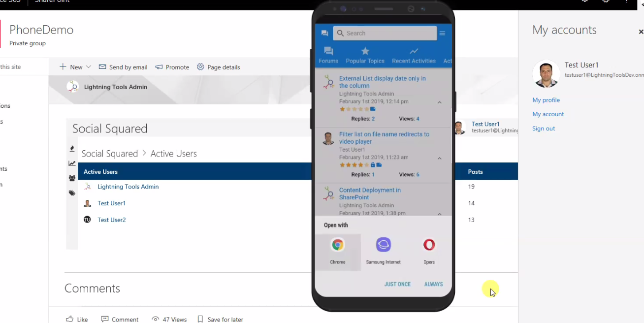This screenshot has height=323, width=644.
Task: Tap ALWAYS button
Action: click(x=433, y=284)
